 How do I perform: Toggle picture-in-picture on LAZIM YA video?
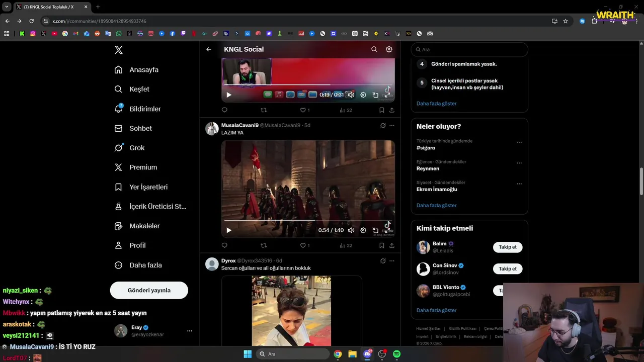(x=375, y=230)
